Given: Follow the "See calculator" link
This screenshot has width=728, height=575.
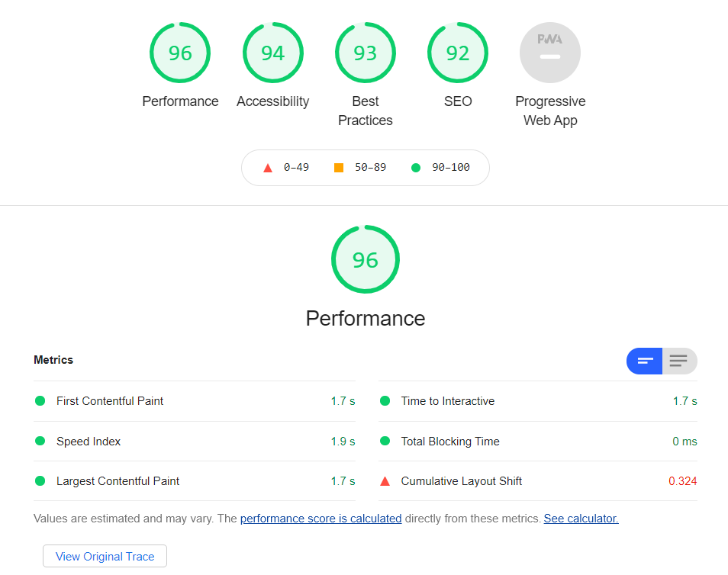Looking at the screenshot, I should (x=581, y=519).
